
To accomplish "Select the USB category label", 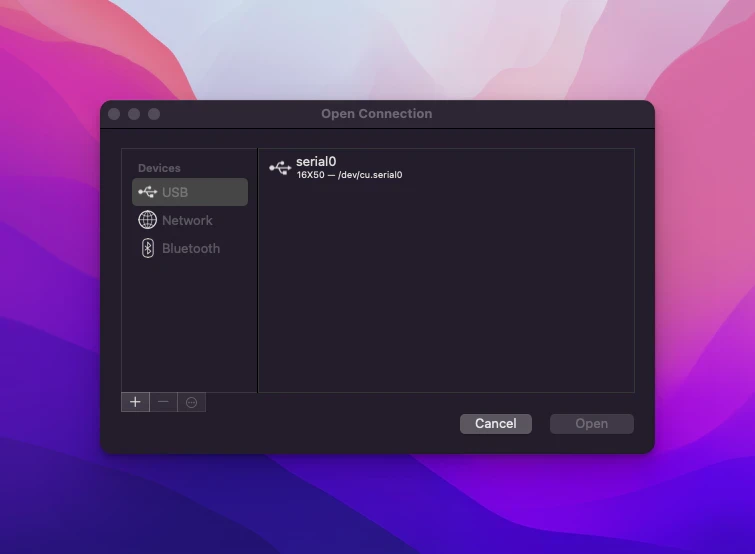I will pos(175,192).
